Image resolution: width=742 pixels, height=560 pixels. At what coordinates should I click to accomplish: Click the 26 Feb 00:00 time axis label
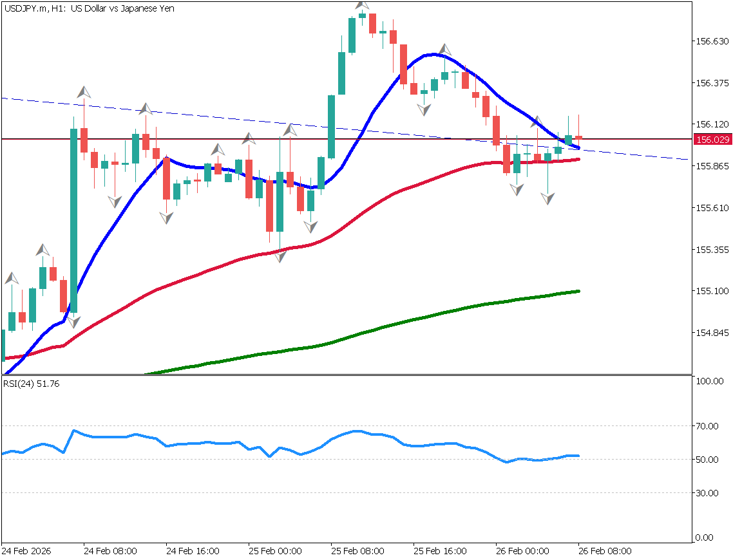pos(522,552)
